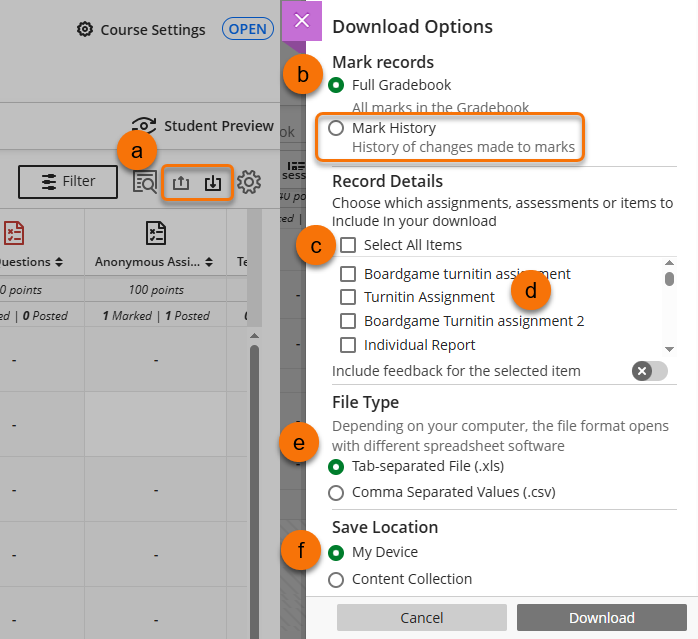Viewport: 698px width, 639px height.
Task: Check the Select All Items checkbox
Action: point(348,245)
